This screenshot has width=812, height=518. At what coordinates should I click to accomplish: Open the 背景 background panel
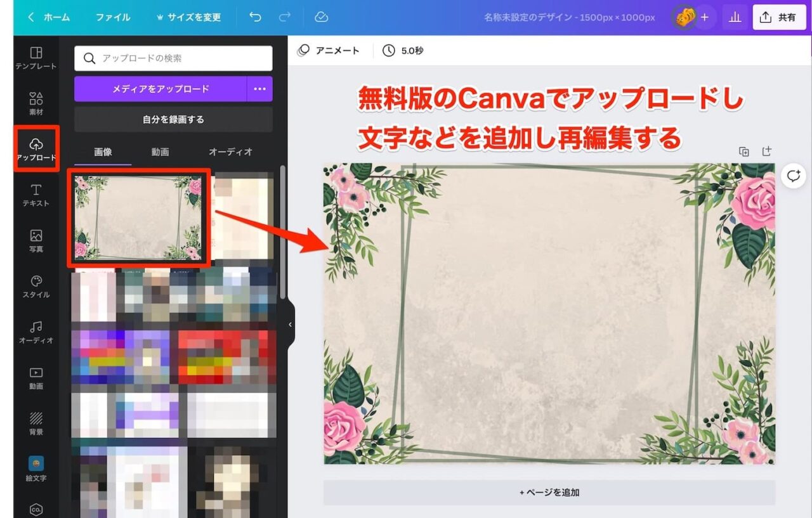pyautogui.click(x=36, y=423)
